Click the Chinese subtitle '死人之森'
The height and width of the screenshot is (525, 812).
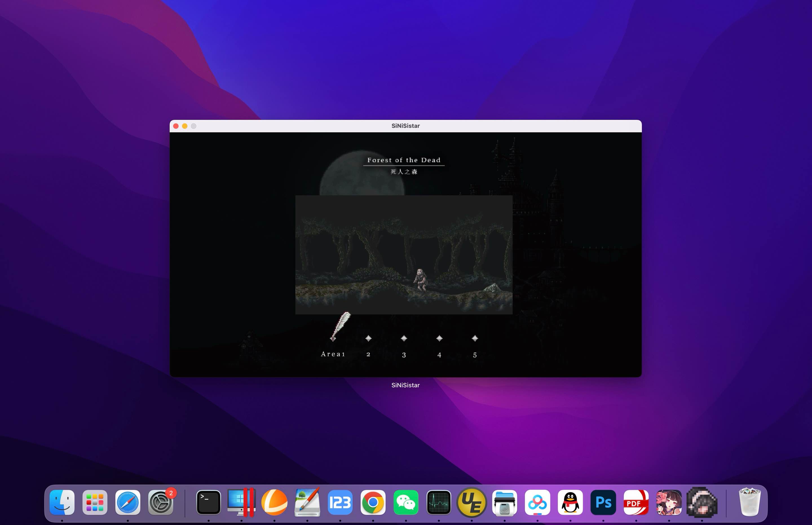pyautogui.click(x=404, y=171)
